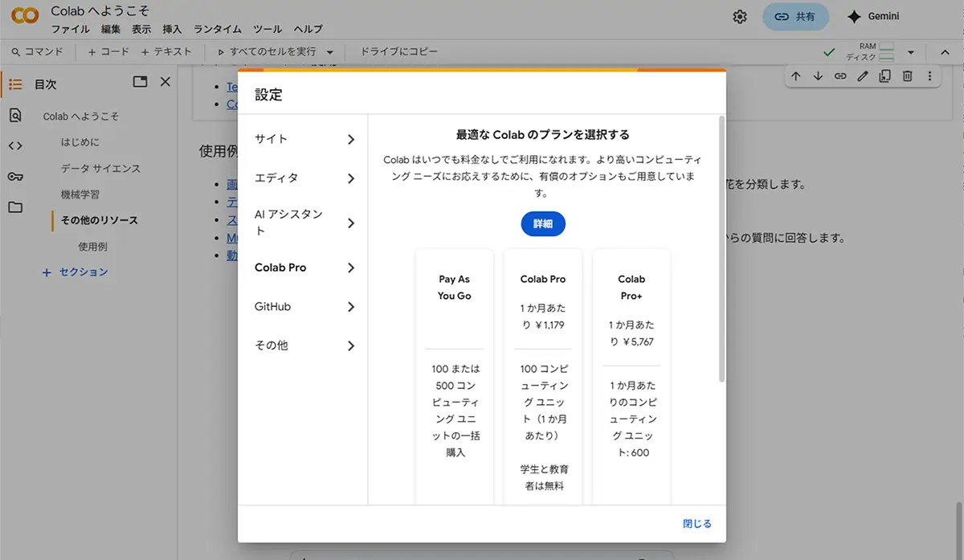
Task: Click the blue 詳細 button
Action: pyautogui.click(x=543, y=224)
